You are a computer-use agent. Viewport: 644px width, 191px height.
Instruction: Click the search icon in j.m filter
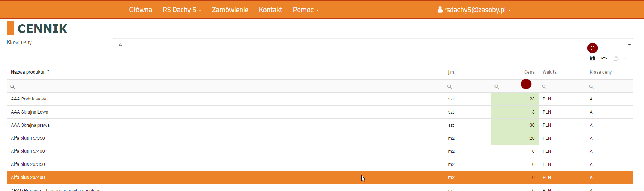point(450,87)
